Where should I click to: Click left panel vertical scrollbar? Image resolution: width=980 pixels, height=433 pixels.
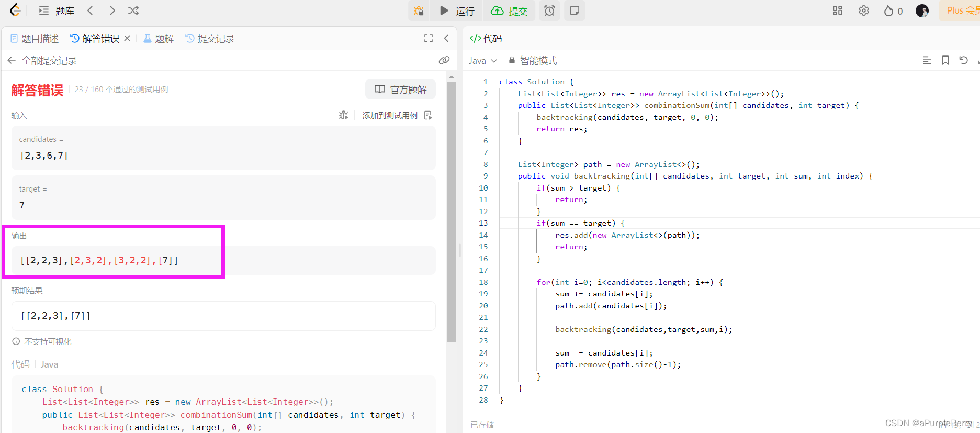pyautogui.click(x=452, y=212)
